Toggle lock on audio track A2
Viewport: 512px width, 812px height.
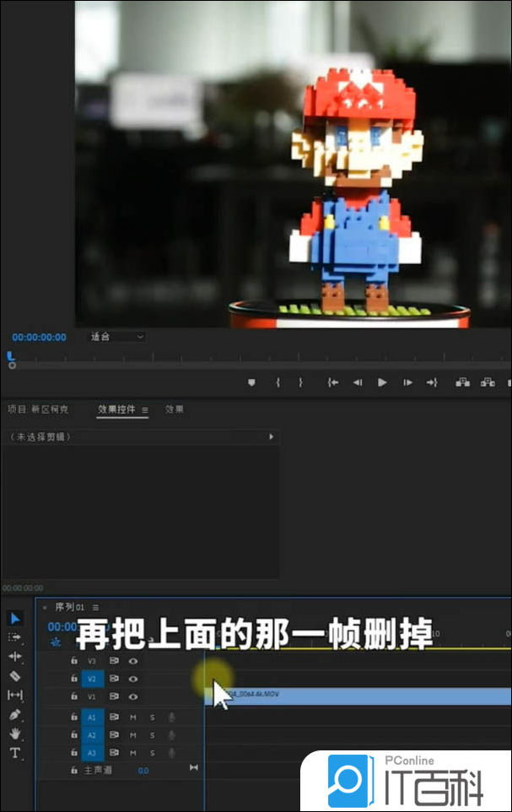pos(74,735)
